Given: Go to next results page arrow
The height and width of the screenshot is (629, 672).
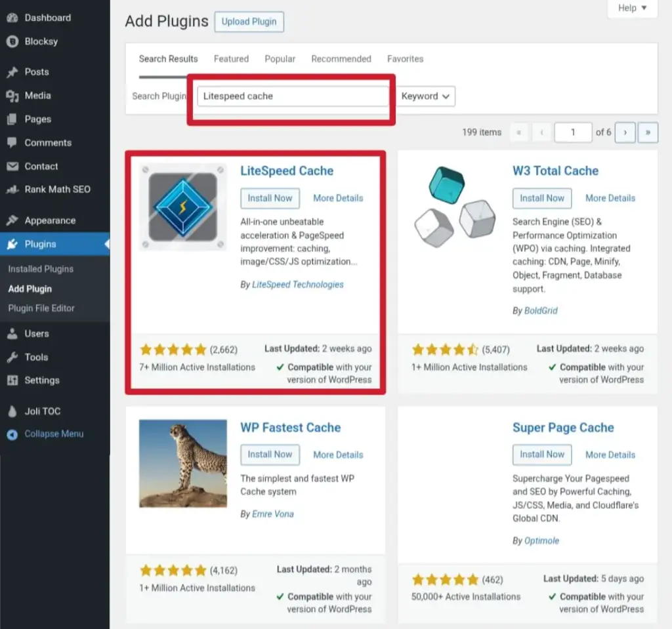Looking at the screenshot, I should point(625,132).
